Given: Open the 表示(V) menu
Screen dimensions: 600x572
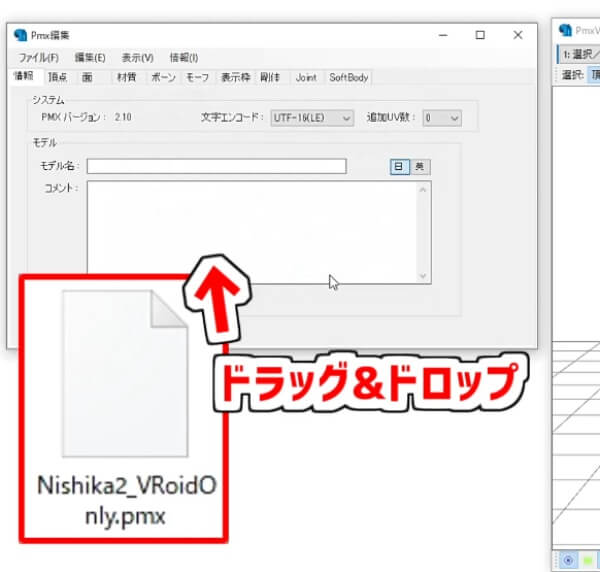Looking at the screenshot, I should 138,57.
